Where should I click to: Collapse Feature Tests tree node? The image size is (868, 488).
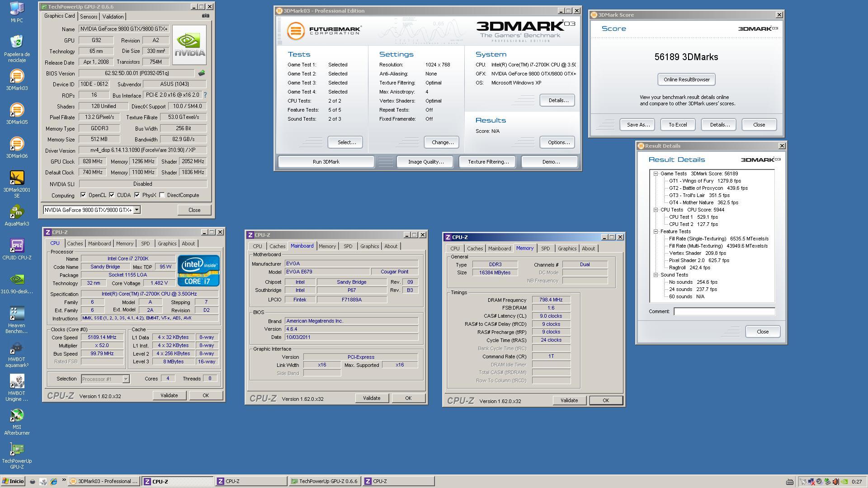click(x=656, y=231)
